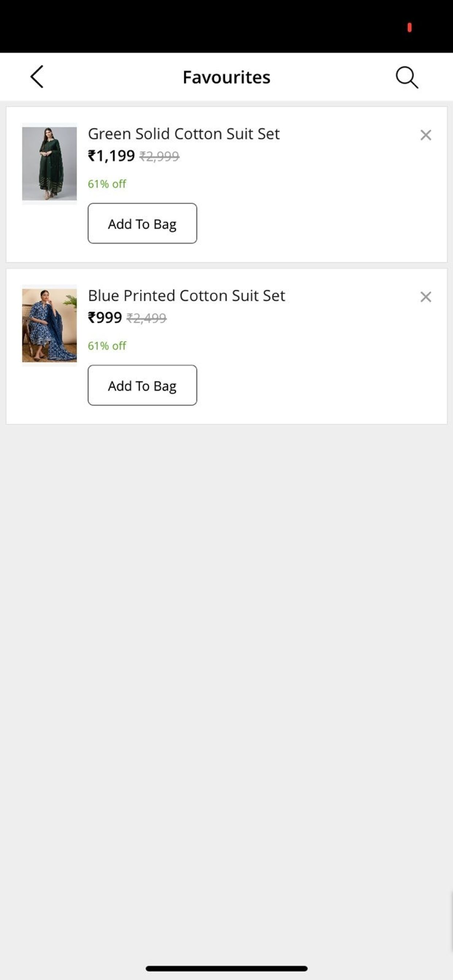453x980 pixels.
Task: Open the blue printed suit set thumbnail
Action: [50, 325]
